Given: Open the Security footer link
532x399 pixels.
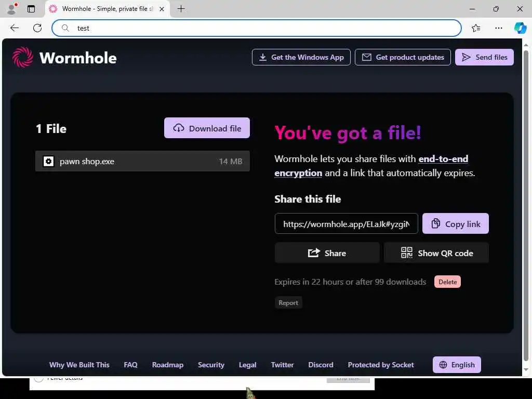Looking at the screenshot, I should (x=211, y=365).
